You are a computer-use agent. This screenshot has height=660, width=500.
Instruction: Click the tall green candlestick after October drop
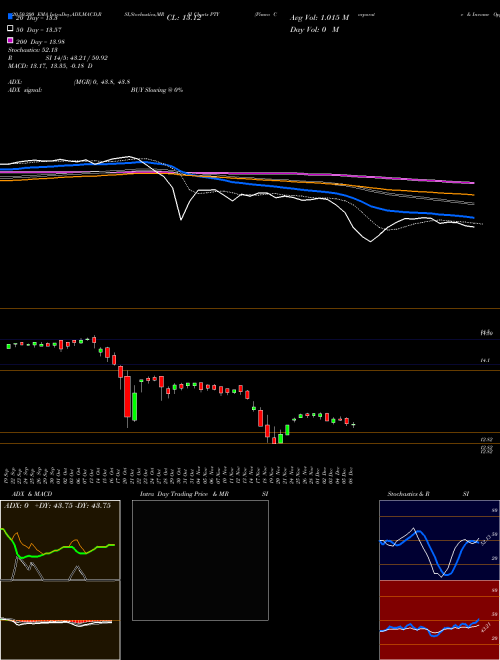(x=135, y=407)
